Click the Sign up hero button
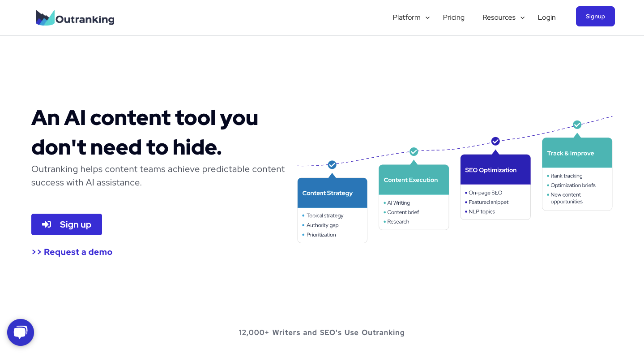644x353 pixels. tap(67, 224)
